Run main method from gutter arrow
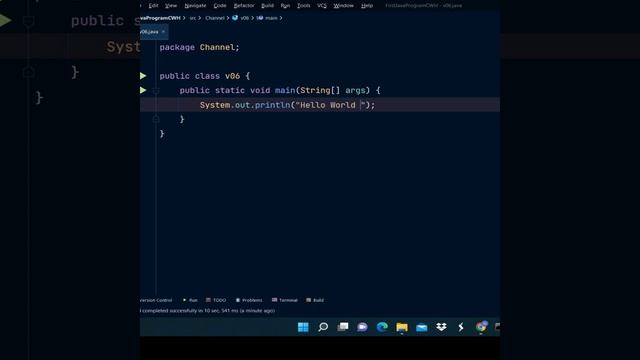The width and height of the screenshot is (640, 360). (x=143, y=90)
